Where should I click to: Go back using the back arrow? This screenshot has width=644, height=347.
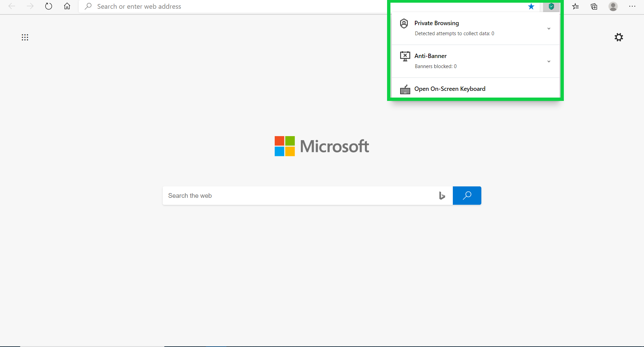coord(12,6)
